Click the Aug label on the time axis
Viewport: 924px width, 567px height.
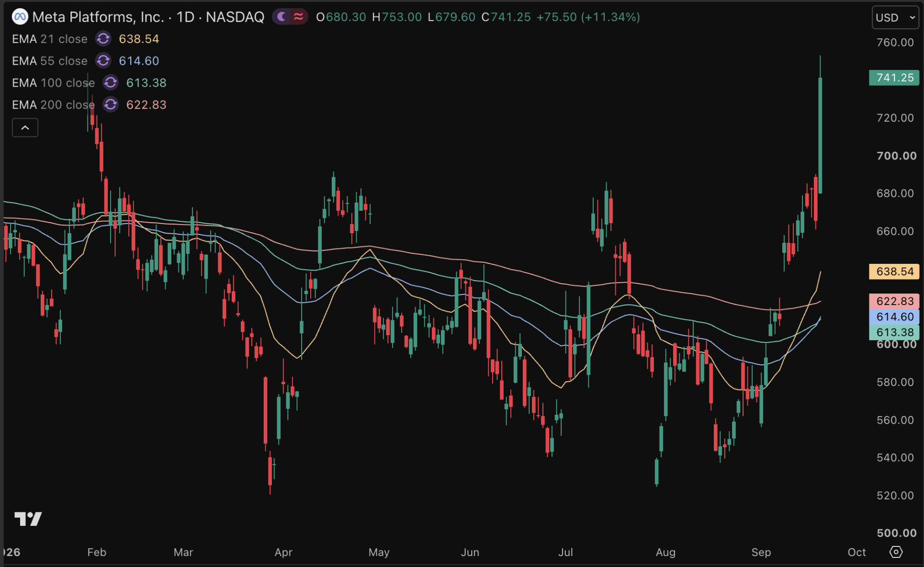(x=665, y=552)
